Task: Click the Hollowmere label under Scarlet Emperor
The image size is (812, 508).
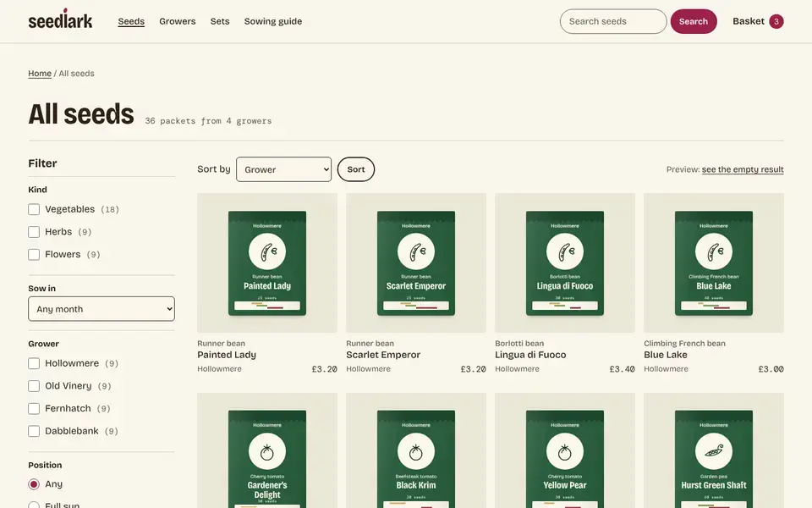Action: click(x=368, y=369)
